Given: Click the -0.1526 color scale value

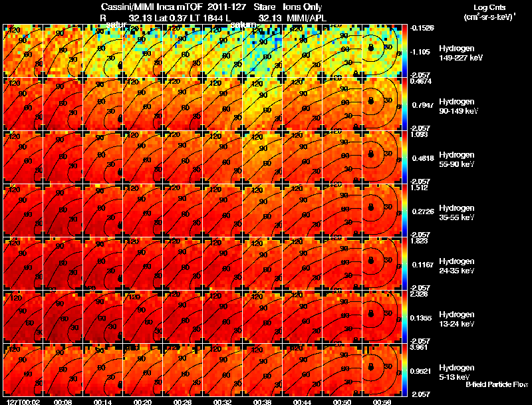Looking at the screenshot, I should 422,28.
